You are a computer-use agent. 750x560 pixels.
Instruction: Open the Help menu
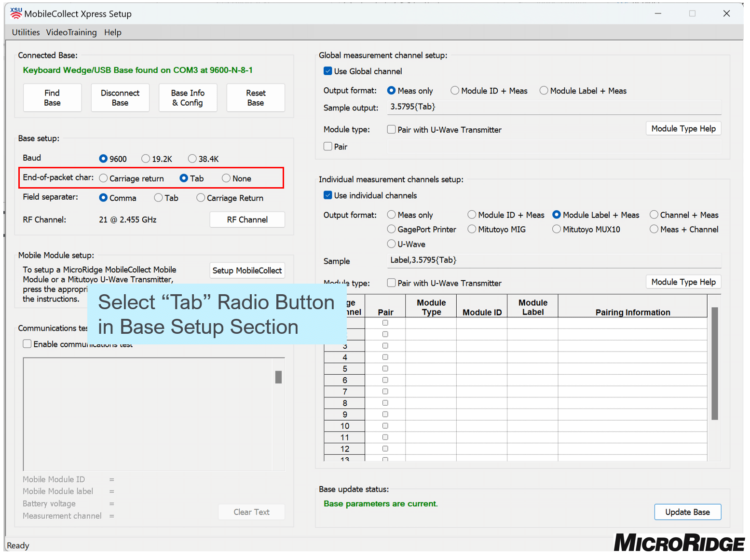113,32
